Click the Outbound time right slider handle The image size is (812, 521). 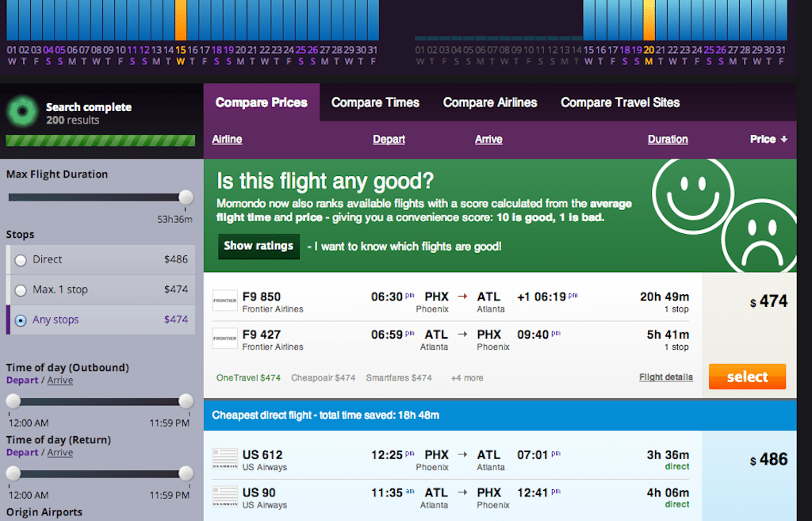[186, 400]
